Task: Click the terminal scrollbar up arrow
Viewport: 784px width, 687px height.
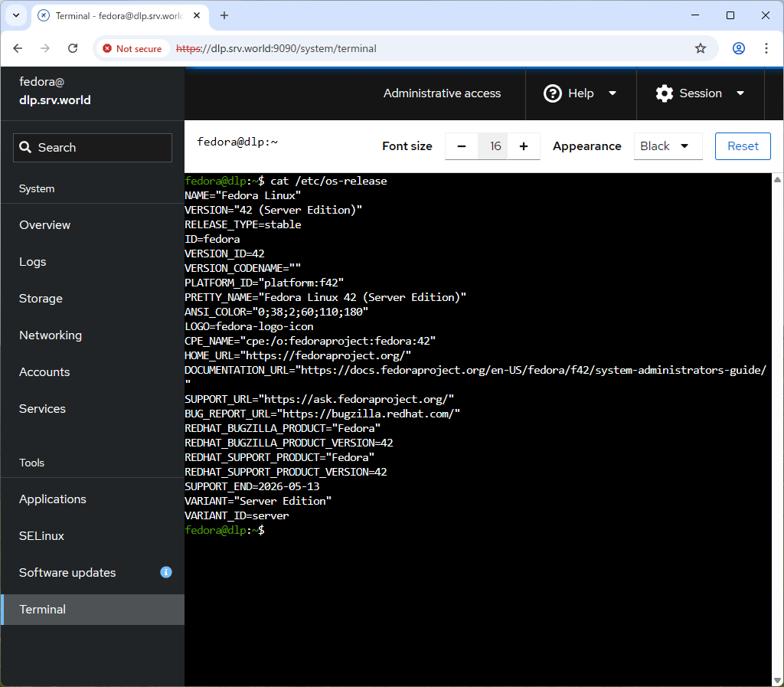Action: tap(778, 179)
